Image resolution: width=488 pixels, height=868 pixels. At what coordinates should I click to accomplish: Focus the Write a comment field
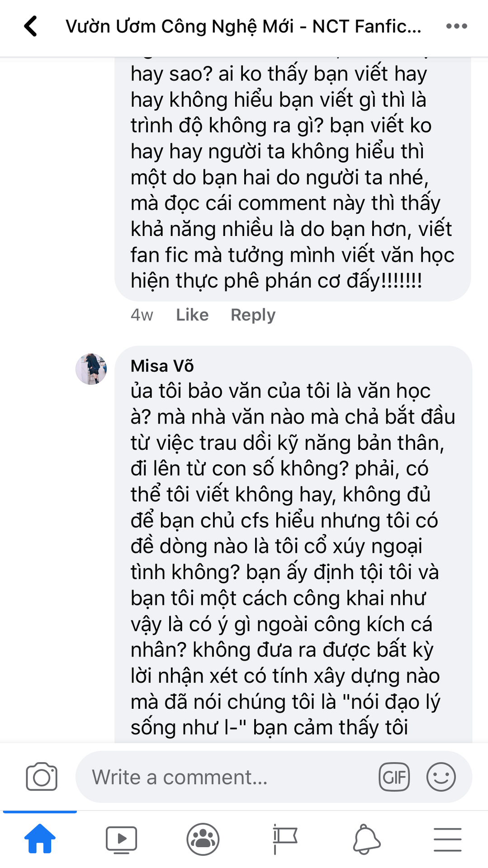coord(274,777)
